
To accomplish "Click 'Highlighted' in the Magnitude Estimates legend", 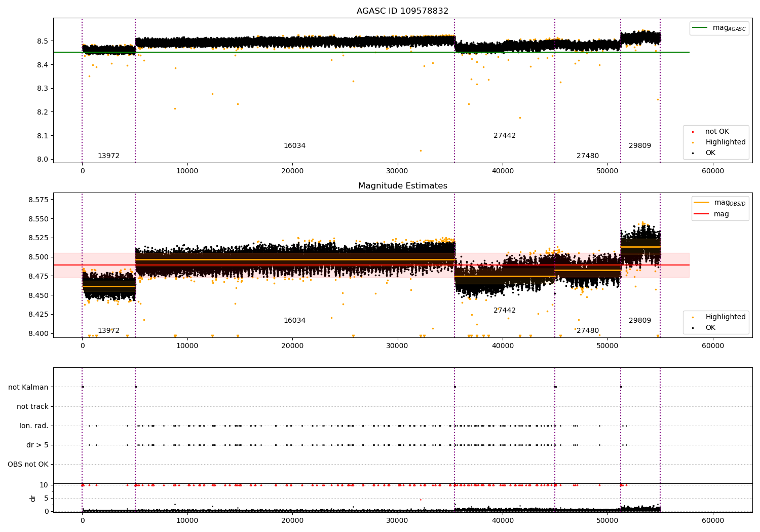I will click(726, 317).
